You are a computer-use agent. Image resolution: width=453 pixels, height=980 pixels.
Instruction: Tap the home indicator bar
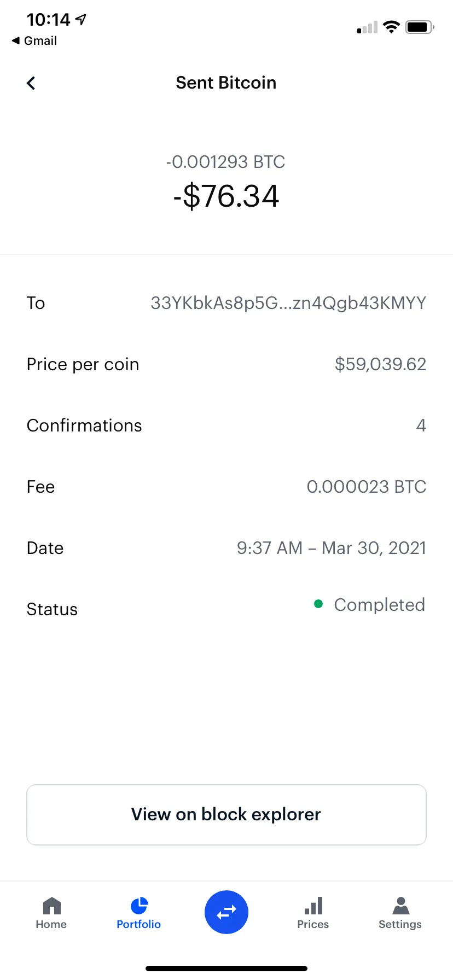[226, 969]
